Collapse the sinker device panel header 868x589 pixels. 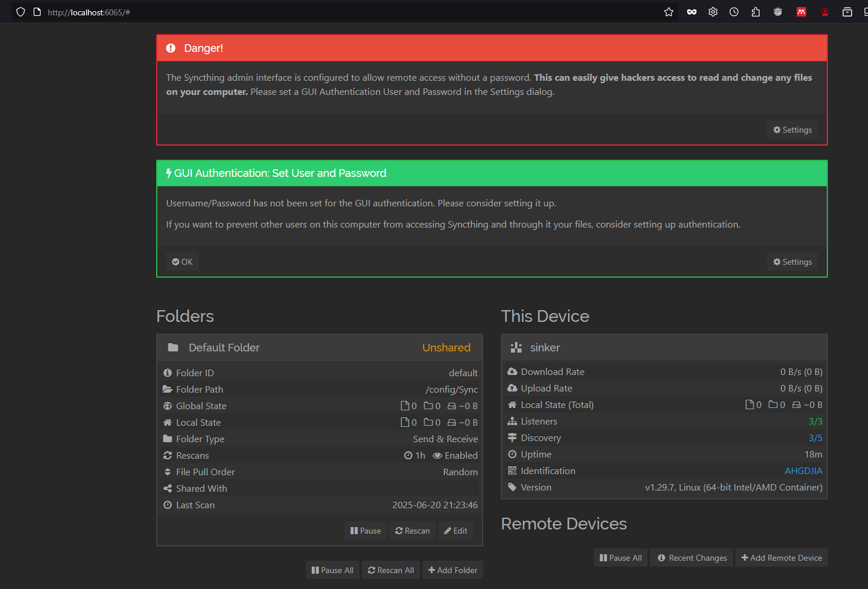pos(664,348)
